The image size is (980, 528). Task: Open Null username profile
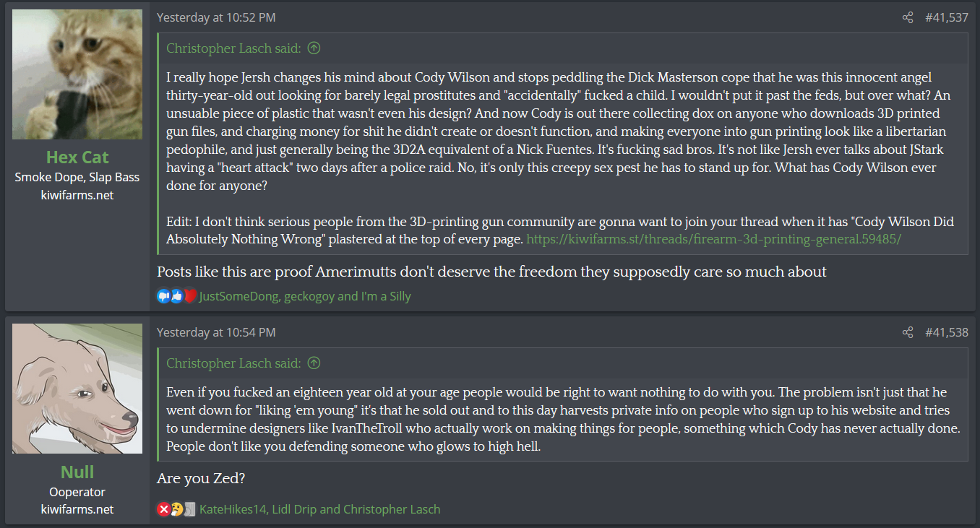click(77, 472)
